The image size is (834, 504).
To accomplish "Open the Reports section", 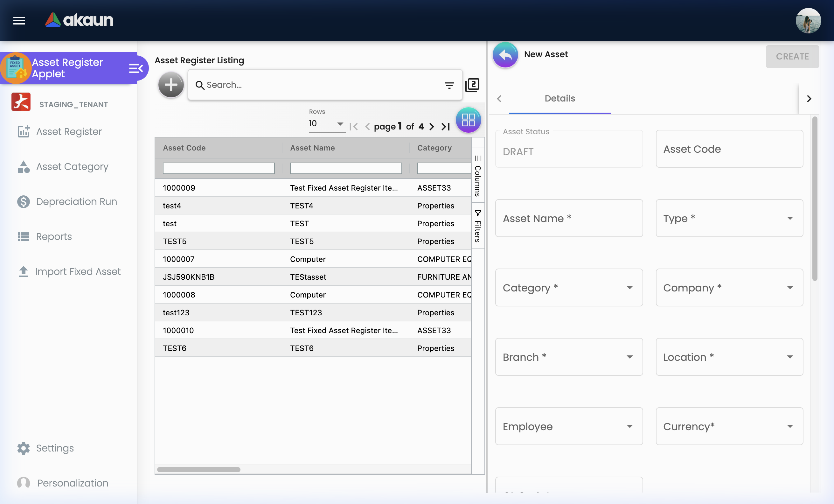I will click(54, 237).
